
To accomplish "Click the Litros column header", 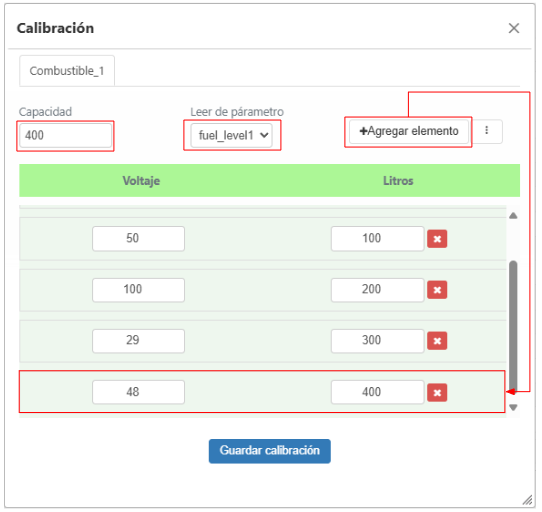I will (x=398, y=181).
